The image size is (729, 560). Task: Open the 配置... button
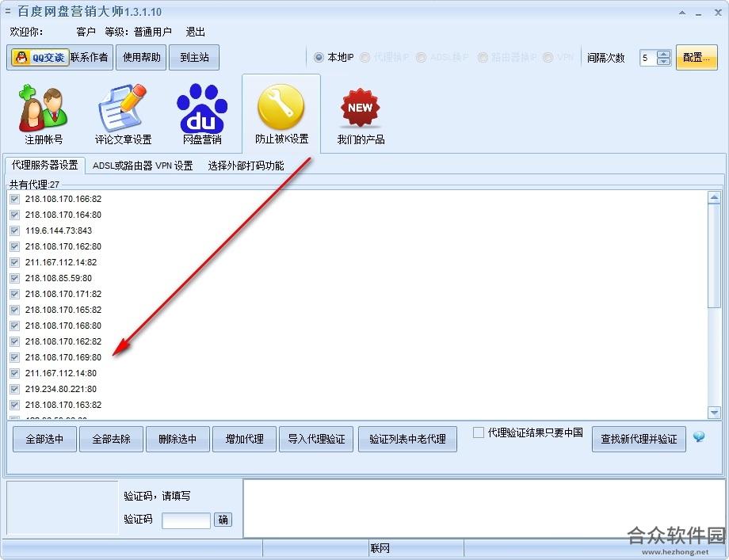(x=697, y=58)
